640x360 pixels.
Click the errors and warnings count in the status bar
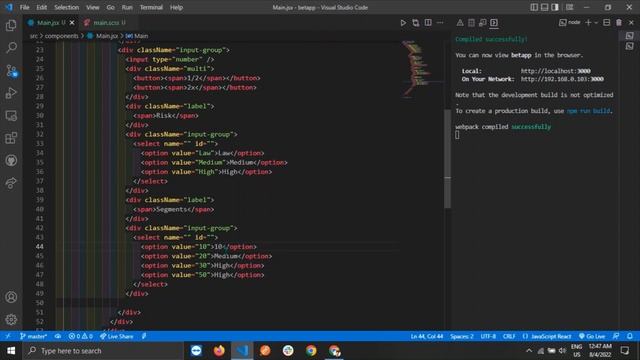click(x=80, y=336)
